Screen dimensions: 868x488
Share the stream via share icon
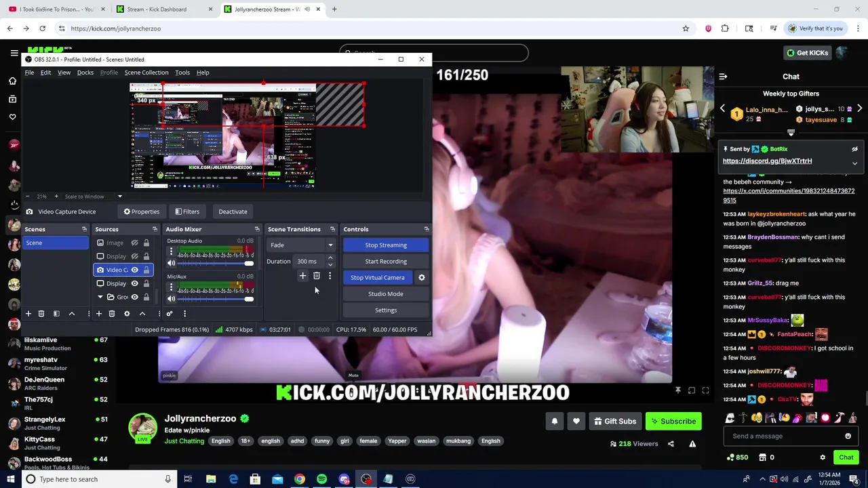click(671, 444)
